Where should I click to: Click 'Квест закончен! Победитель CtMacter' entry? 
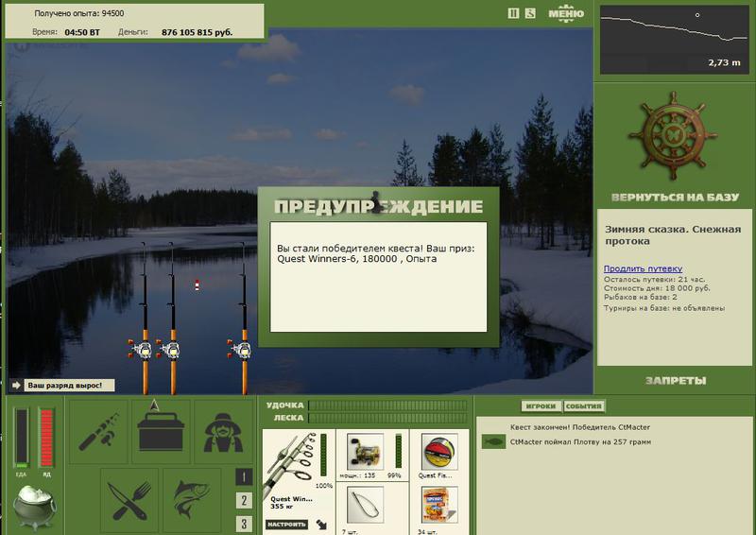point(580,427)
